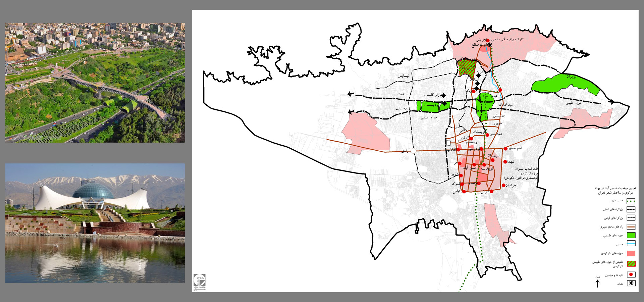644x302 pixels.
Task: Click the 'بهشتی' street label
Action: [x=499, y=116]
